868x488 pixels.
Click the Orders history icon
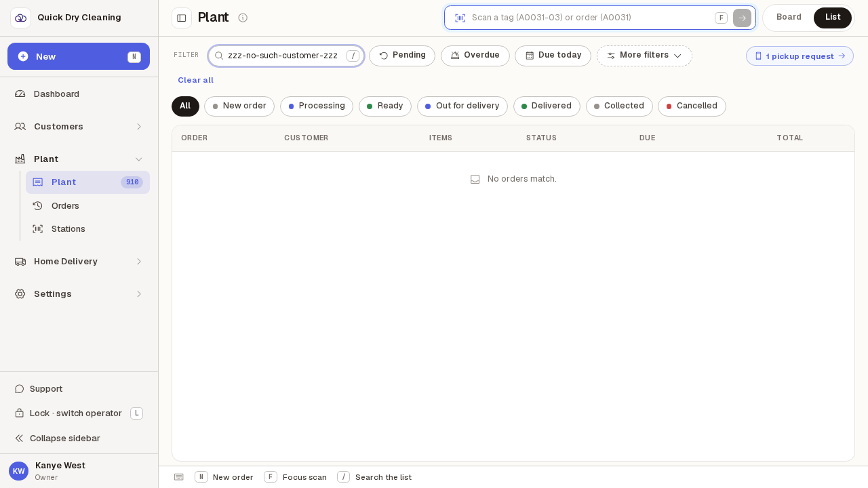pos(38,206)
